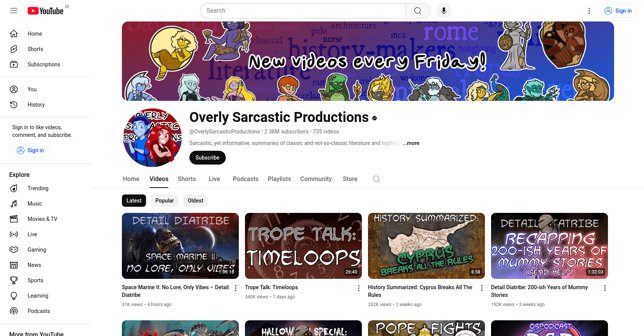
Task: Start voice search with microphone icon
Action: click(444, 11)
